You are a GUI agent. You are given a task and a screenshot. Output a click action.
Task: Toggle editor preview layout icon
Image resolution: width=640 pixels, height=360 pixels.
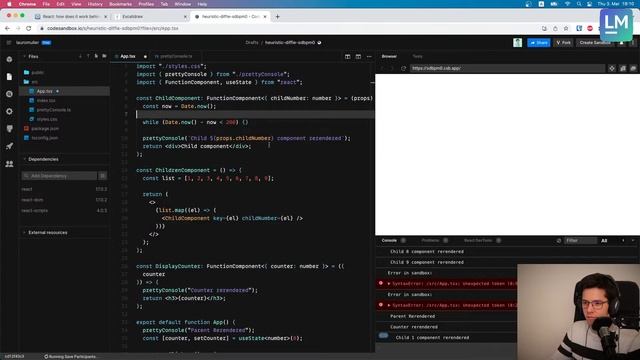point(358,56)
